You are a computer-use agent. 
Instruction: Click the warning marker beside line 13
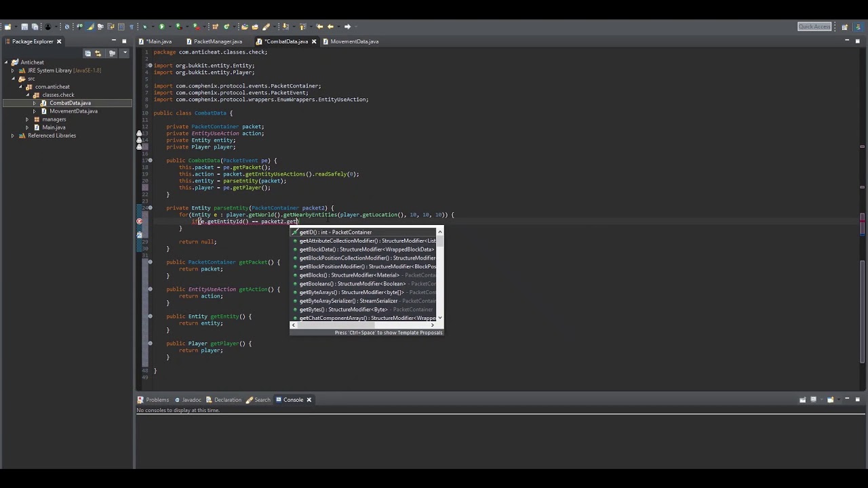140,134
